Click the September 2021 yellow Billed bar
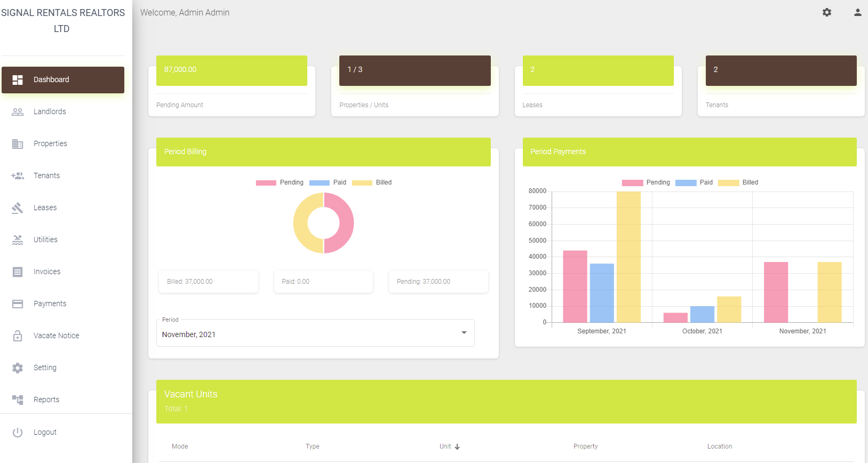This screenshot has height=463, width=868. [628, 257]
